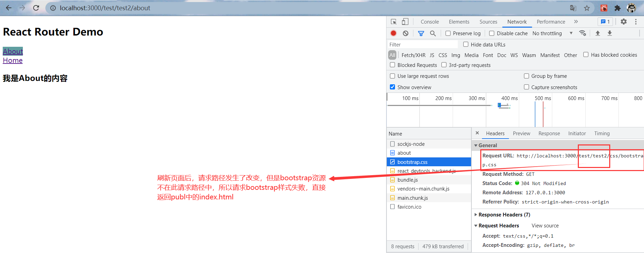The image size is (644, 253).
Task: Switch to the Console tab
Action: coord(430,22)
